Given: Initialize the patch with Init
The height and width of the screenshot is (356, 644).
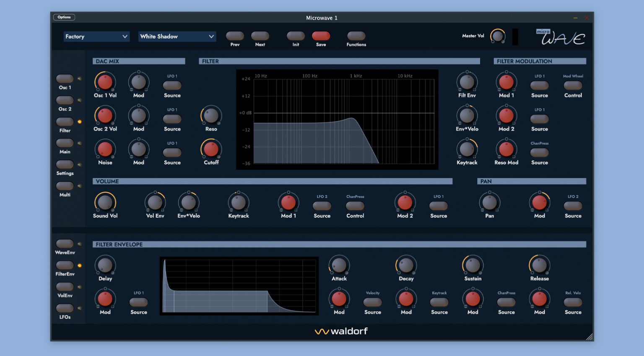Looking at the screenshot, I should tap(296, 37).
